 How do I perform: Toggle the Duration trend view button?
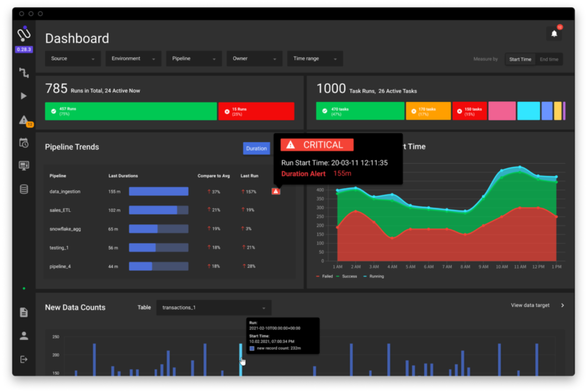tap(256, 149)
